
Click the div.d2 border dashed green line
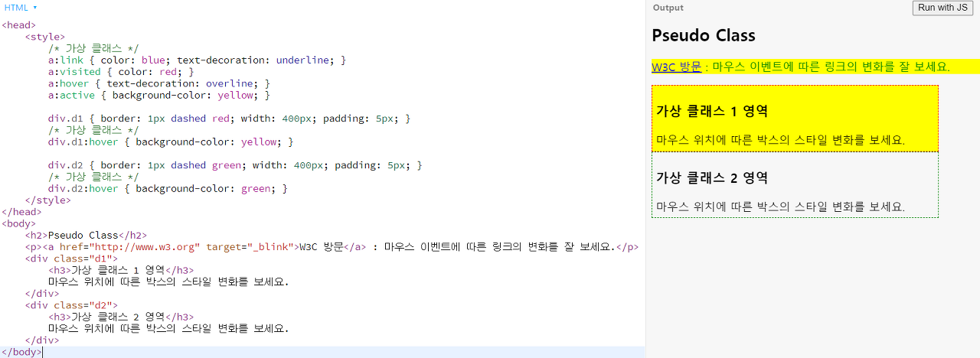click(235, 165)
